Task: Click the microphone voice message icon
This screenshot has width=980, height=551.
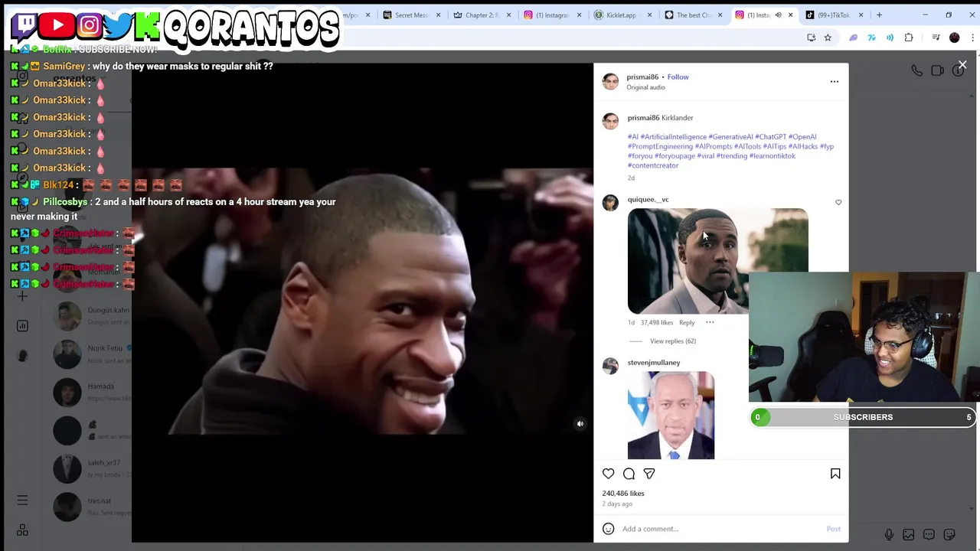Action: 889,534
